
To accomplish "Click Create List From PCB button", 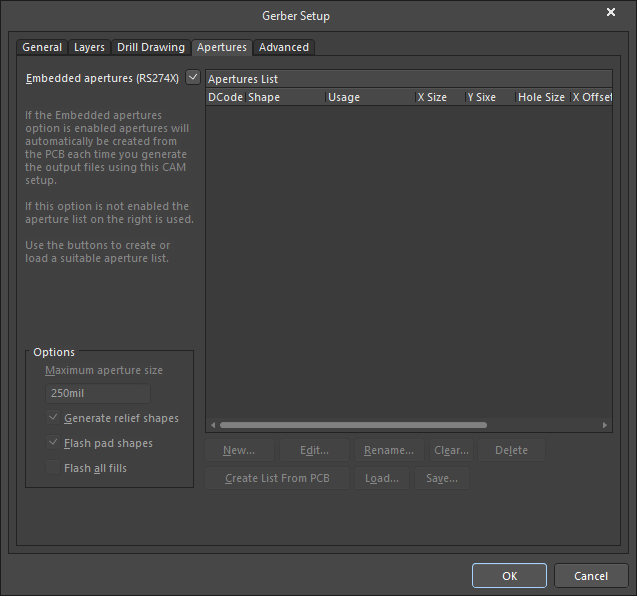I will [x=277, y=478].
